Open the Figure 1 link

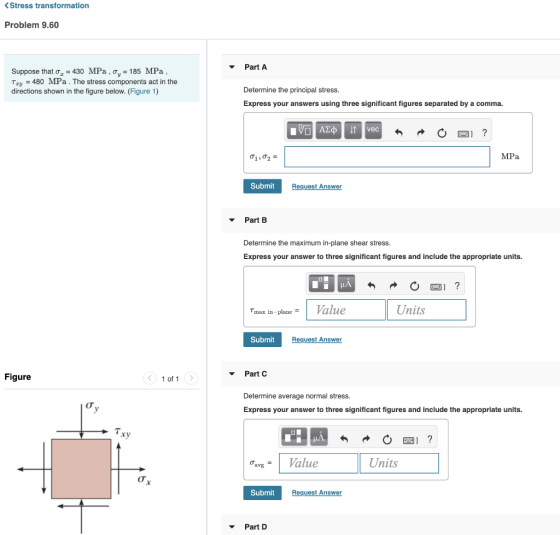click(143, 91)
